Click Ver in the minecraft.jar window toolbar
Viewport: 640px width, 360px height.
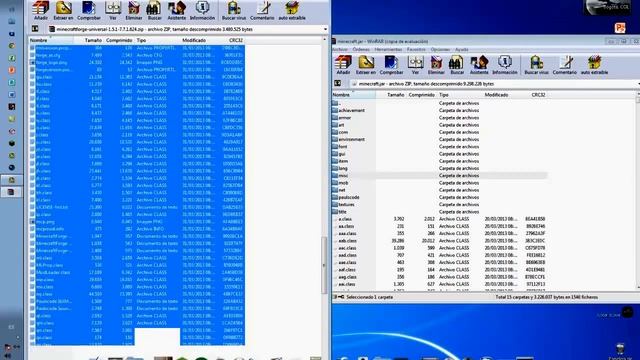pyautogui.click(x=415, y=65)
